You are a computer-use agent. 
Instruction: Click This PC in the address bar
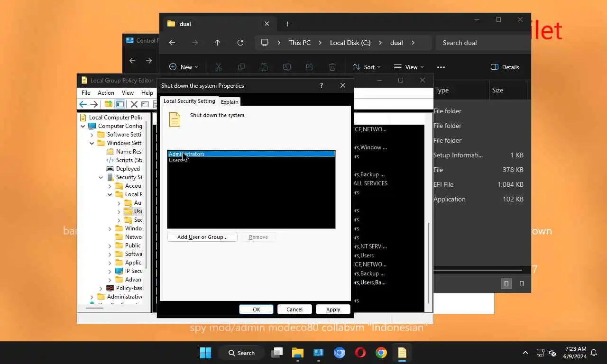coord(300,43)
